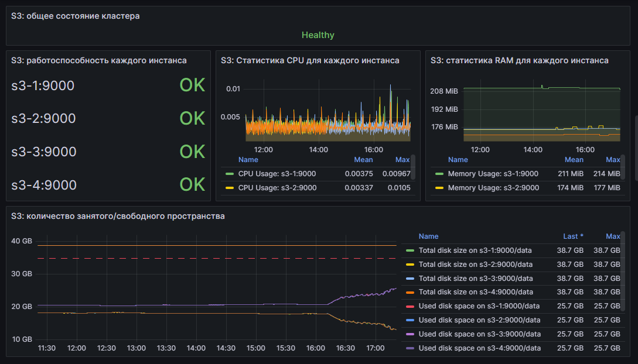Open the 'S3: статистика RAM' panel title menu
Screen dimensions: 638x364
(x=519, y=60)
